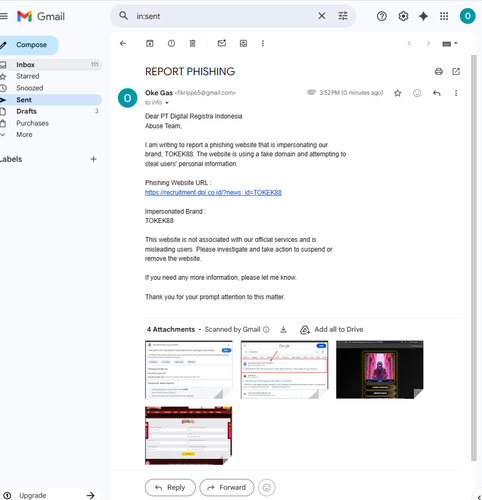Open the dark pink character attachment
This screenshot has width=482, height=500.
click(x=380, y=369)
